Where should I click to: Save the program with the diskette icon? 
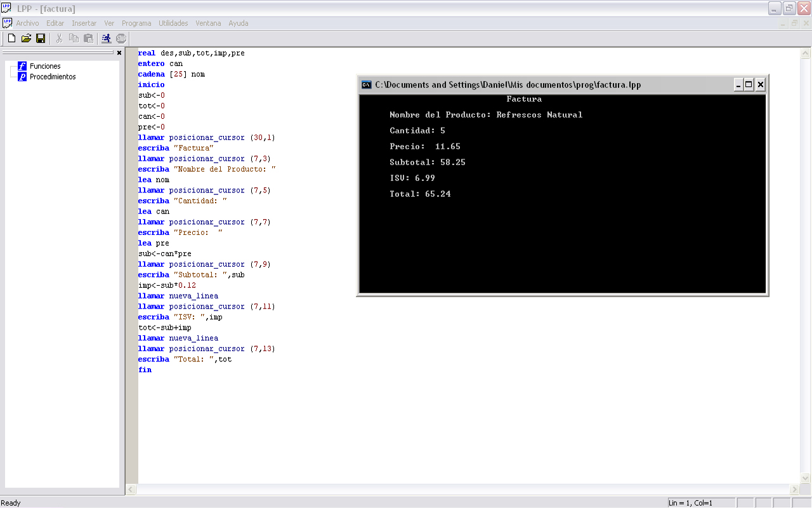tap(41, 39)
